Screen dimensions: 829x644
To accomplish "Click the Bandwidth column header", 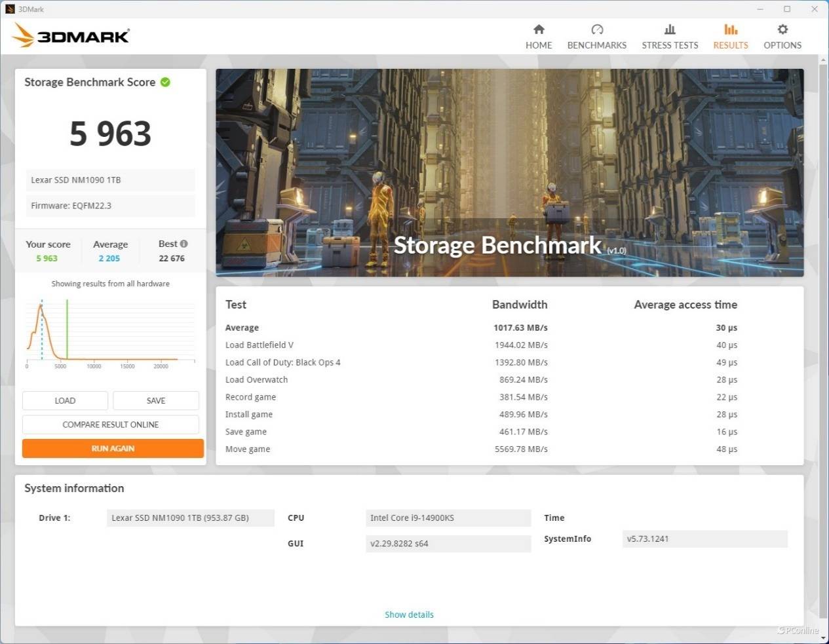I will [x=520, y=305].
